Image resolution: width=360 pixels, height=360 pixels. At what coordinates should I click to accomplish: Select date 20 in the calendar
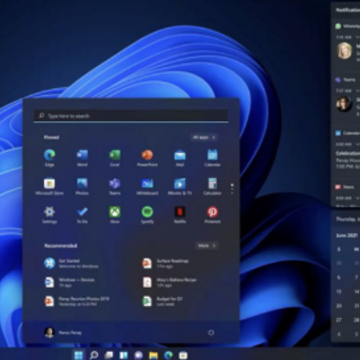339,306
